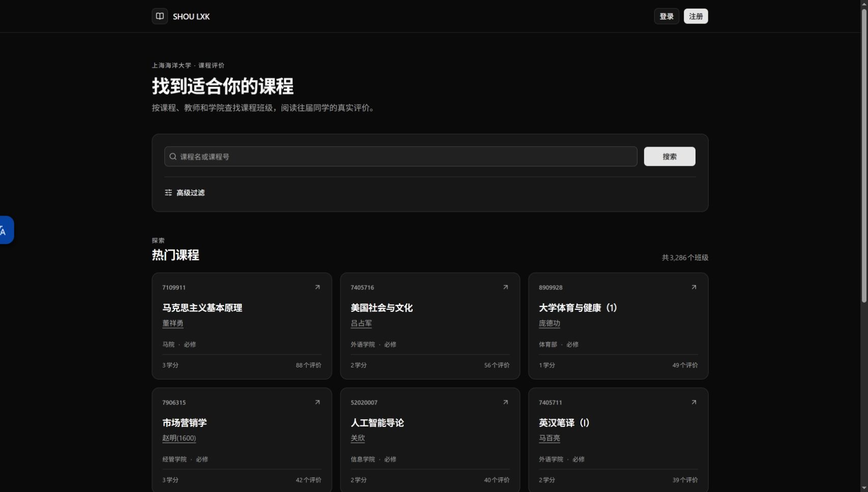Open arrow icon on course card 7405716
The width and height of the screenshot is (868, 492).
tap(506, 287)
